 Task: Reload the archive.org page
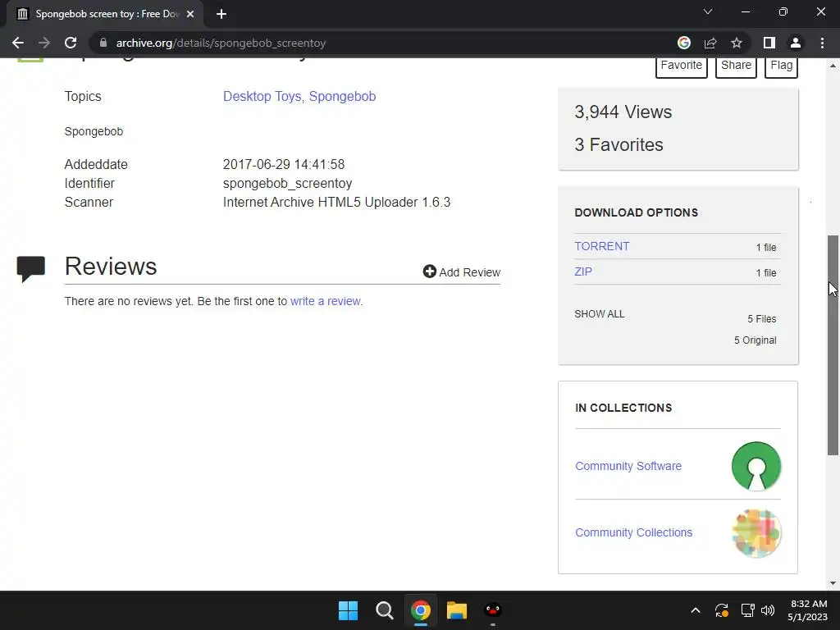(x=71, y=43)
